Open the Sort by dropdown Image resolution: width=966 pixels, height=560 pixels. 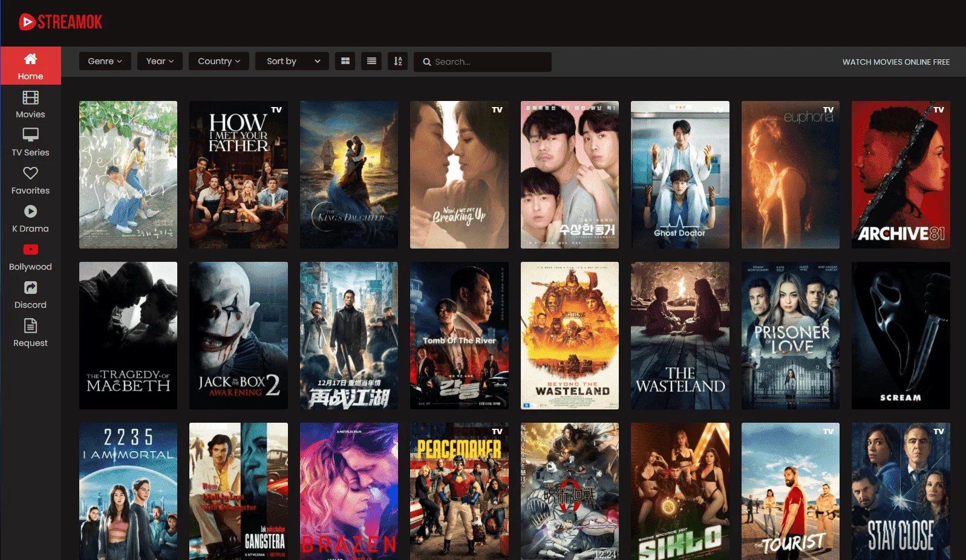tap(292, 61)
